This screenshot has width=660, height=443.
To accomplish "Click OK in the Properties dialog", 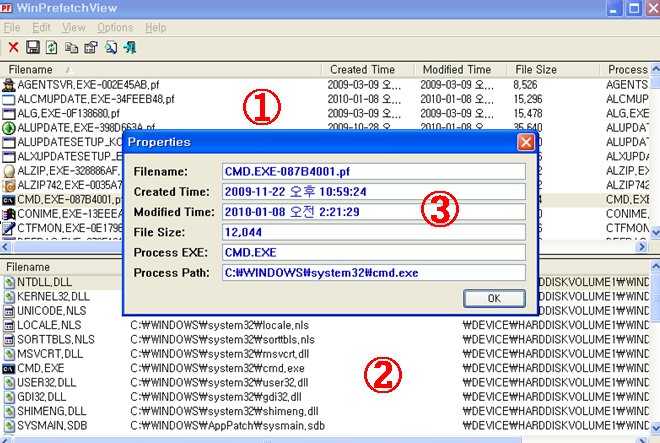I will pos(494,298).
